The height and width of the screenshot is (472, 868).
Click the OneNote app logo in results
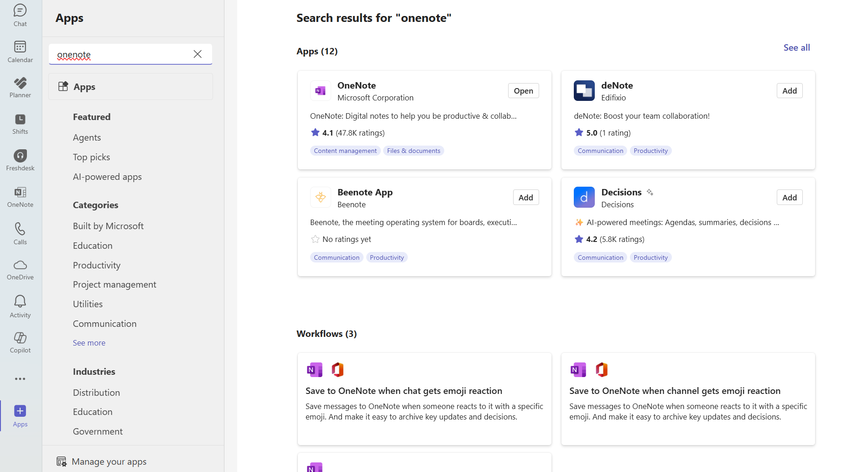321,91
